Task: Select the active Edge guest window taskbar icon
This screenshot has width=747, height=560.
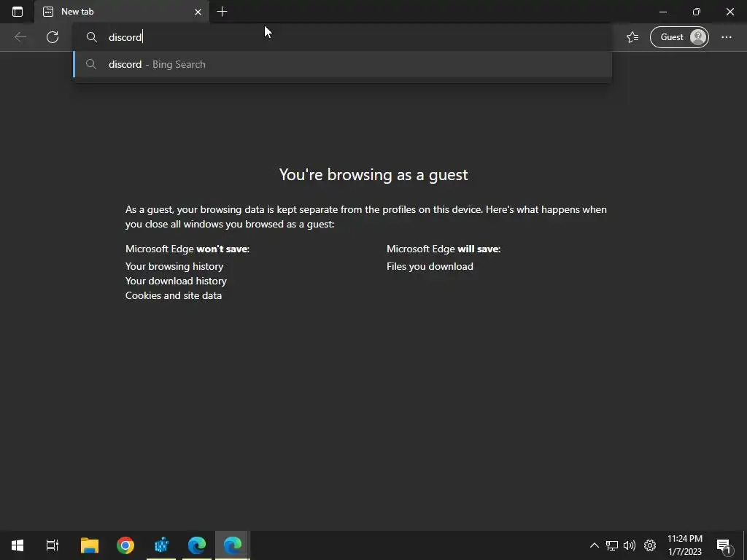Action: (233, 545)
